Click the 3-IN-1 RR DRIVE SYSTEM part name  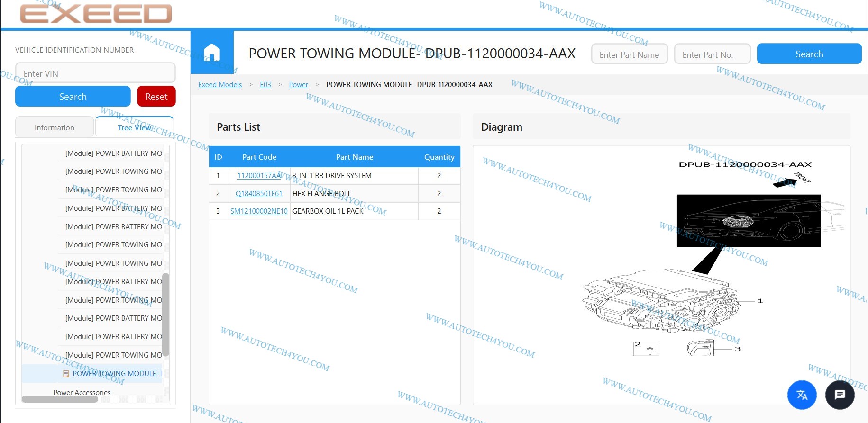pyautogui.click(x=332, y=176)
